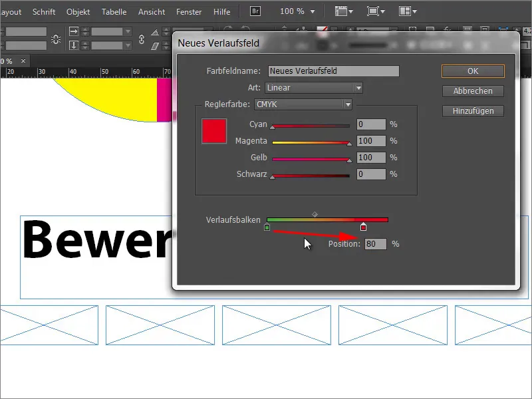Select the magenta rectangle on the page
The image size is (532, 399).
[164, 99]
